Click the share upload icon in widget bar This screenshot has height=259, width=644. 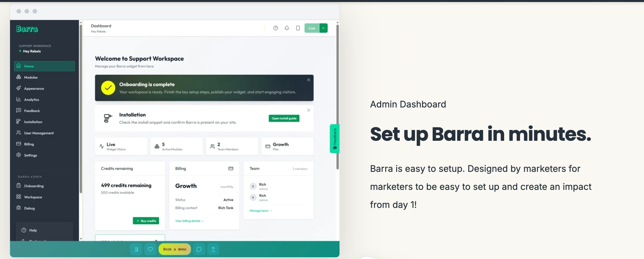(x=213, y=249)
